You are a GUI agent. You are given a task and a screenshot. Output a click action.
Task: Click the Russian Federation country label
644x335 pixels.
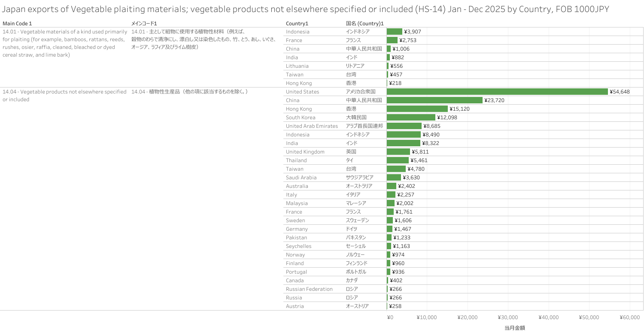(309, 289)
